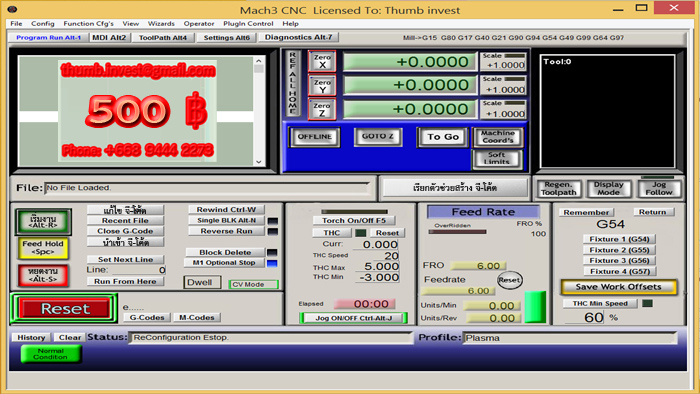The width and height of the screenshot is (700, 394).
Task: Click the g-code window scroll down arrow
Action: pos(259,162)
